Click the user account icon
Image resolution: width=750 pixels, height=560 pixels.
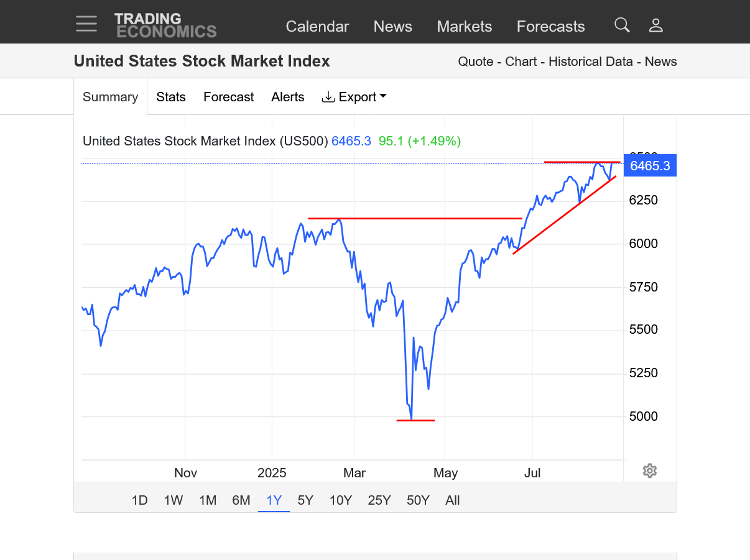pyautogui.click(x=656, y=25)
